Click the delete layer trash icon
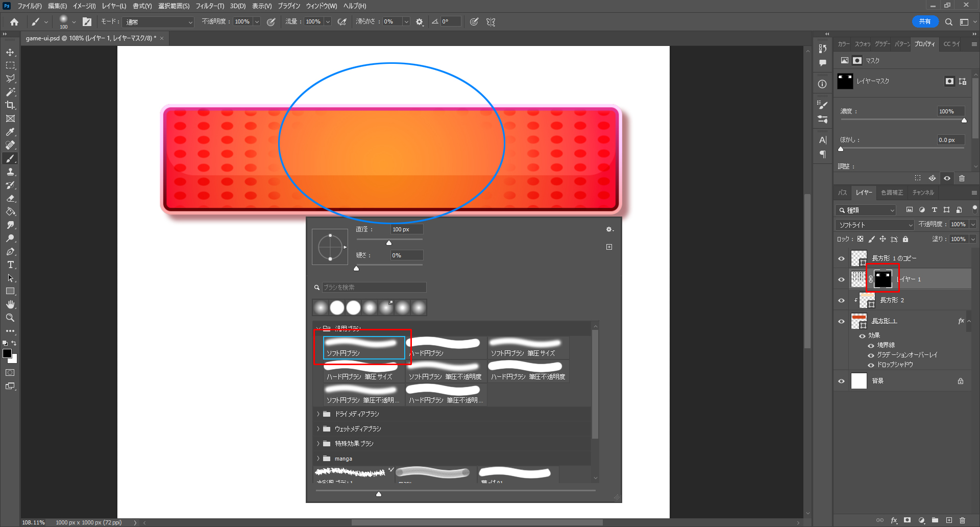The width and height of the screenshot is (980, 527). coord(962,520)
